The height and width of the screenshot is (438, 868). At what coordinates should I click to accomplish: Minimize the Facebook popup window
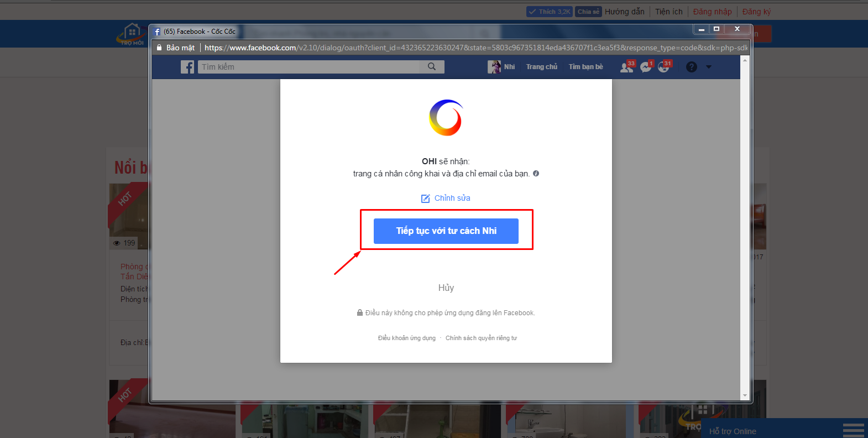[702, 29]
